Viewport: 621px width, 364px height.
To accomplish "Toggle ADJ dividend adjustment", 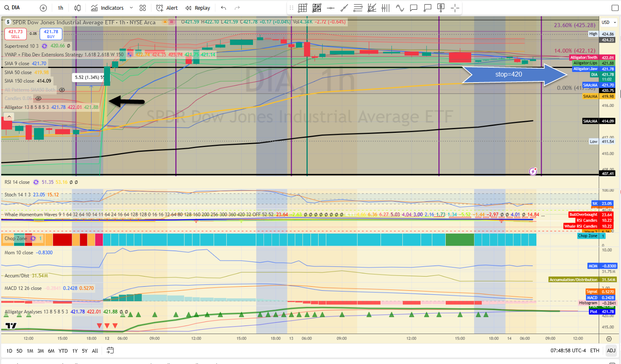I will 611,351.
